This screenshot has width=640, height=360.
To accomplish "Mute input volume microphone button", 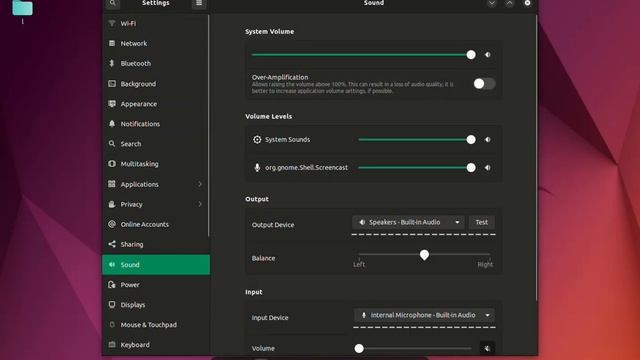I will click(x=487, y=348).
